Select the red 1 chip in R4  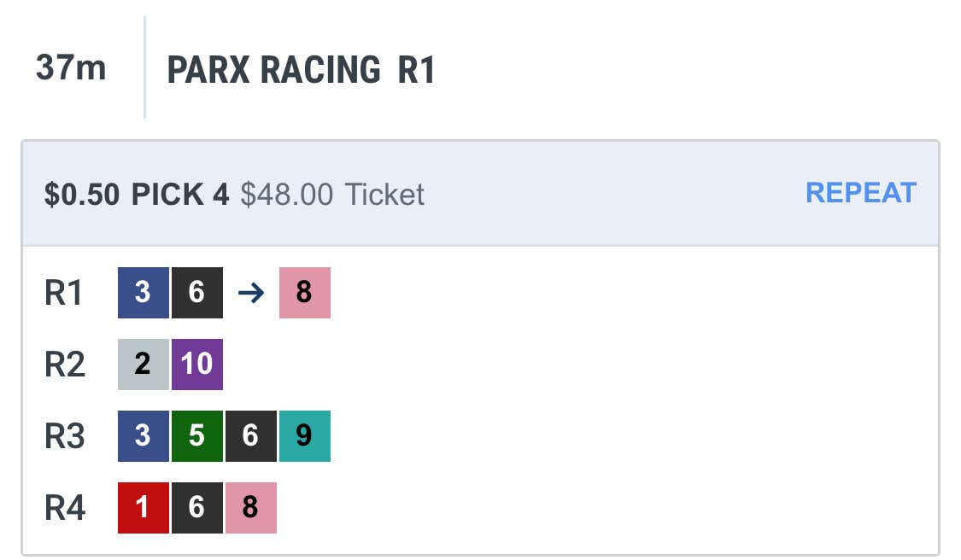pos(143,507)
